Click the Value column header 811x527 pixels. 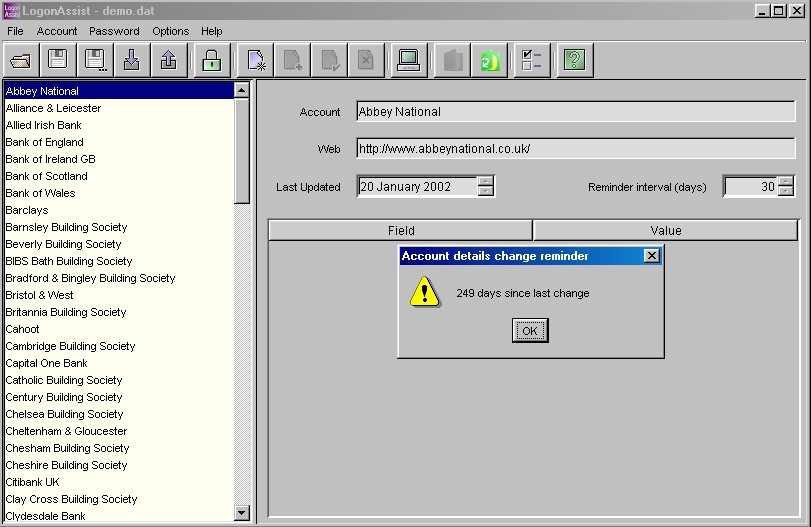(x=666, y=231)
